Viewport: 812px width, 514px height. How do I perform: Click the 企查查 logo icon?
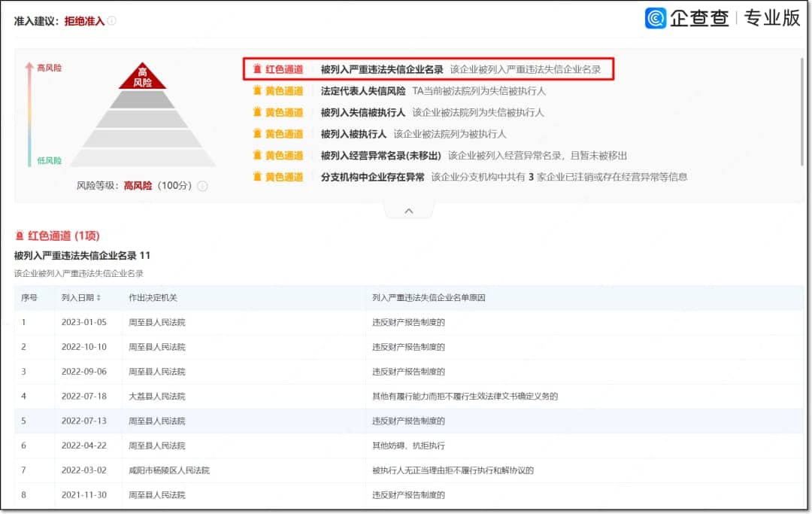(x=656, y=18)
